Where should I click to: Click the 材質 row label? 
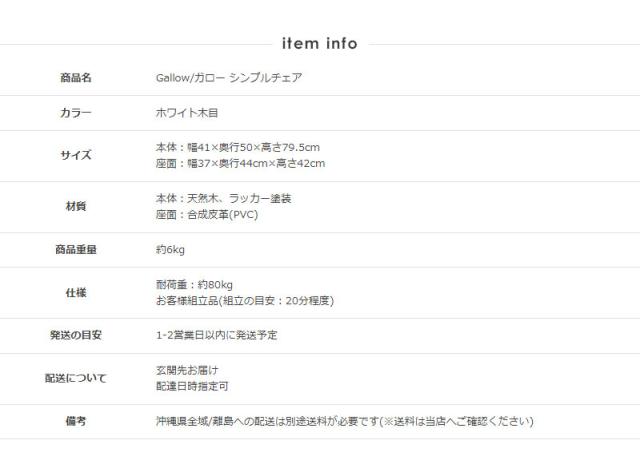(x=76, y=207)
